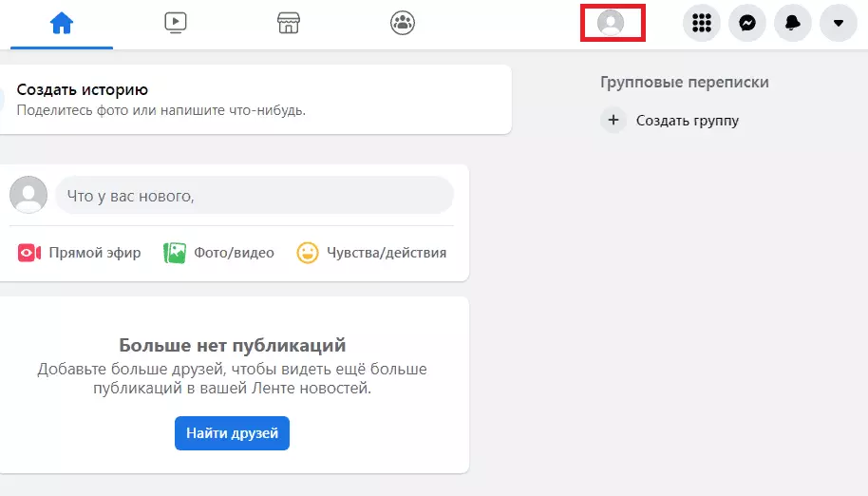Click the yellow smiley icon
Image resolution: width=868 pixels, height=496 pixels.
[x=308, y=253]
